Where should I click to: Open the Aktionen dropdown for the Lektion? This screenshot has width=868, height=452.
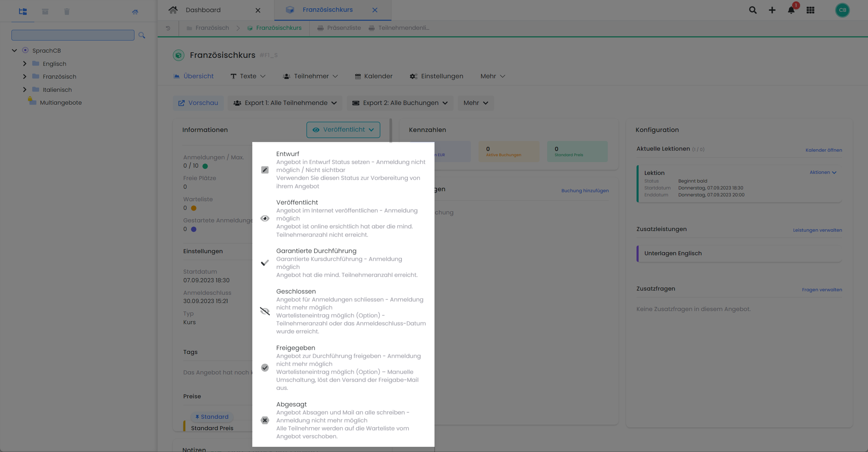pos(823,172)
